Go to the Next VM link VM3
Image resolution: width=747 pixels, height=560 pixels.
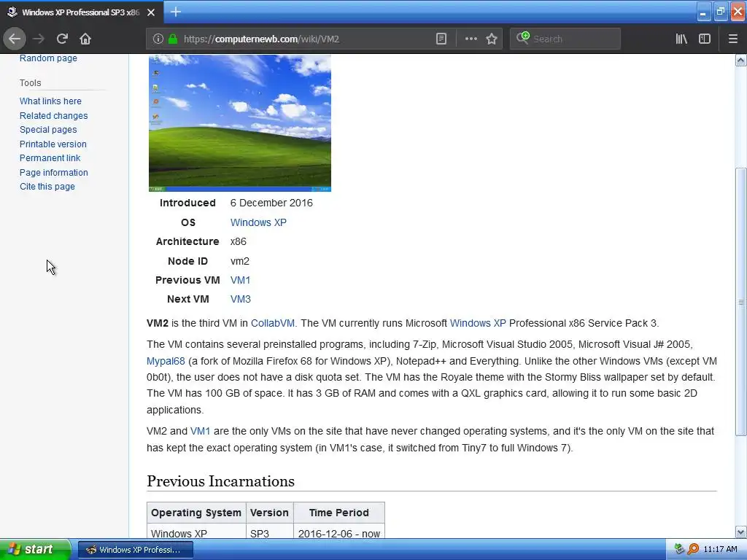(x=240, y=299)
